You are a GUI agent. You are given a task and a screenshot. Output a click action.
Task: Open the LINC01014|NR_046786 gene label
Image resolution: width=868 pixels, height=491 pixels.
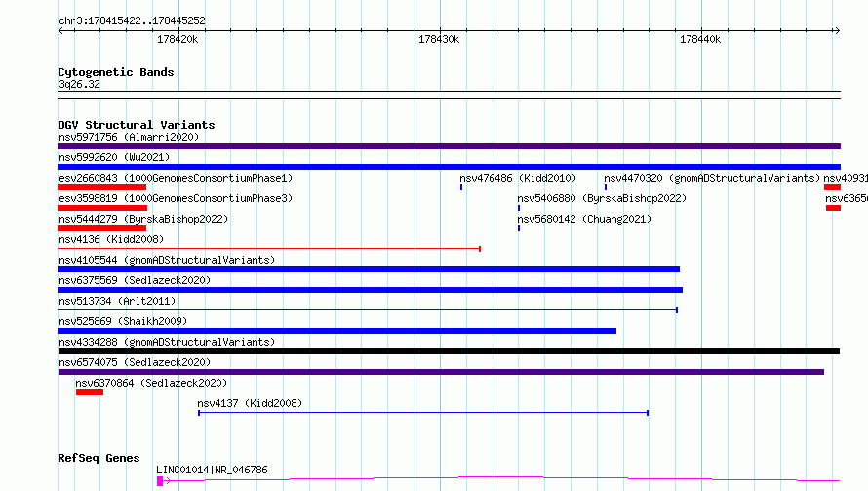[212, 470]
